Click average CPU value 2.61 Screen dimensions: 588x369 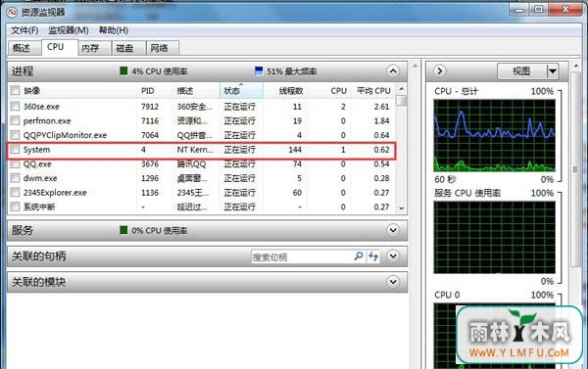point(381,107)
